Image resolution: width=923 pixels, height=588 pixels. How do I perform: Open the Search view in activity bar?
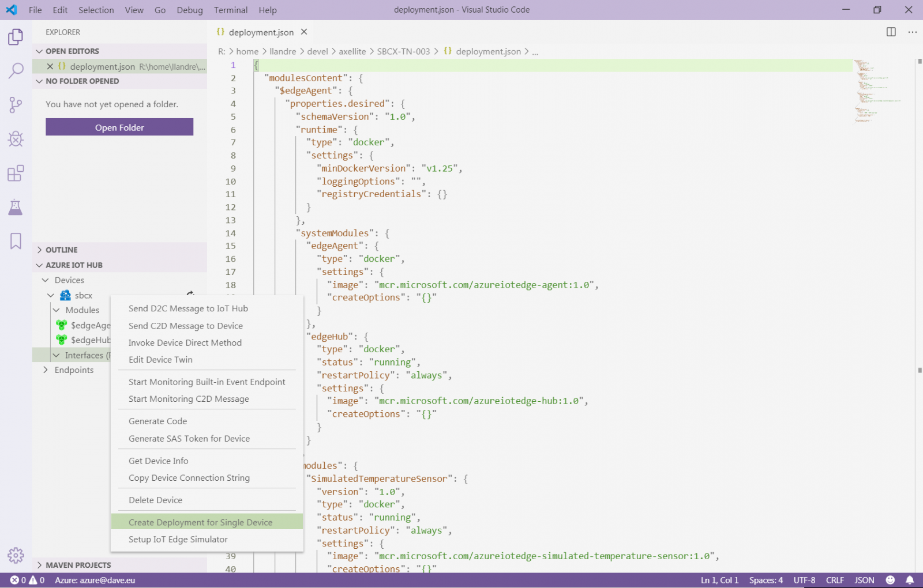[x=16, y=71]
